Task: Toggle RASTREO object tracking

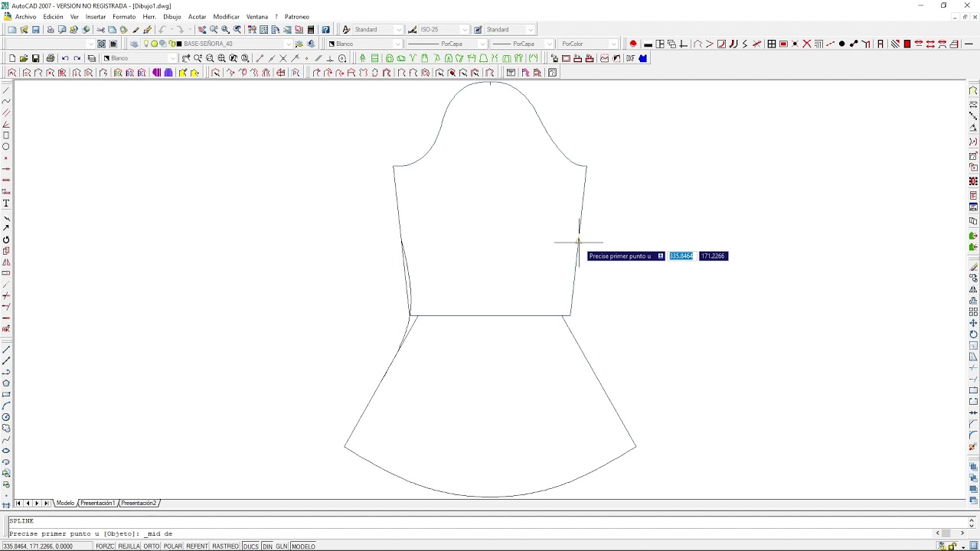Action: (x=226, y=546)
